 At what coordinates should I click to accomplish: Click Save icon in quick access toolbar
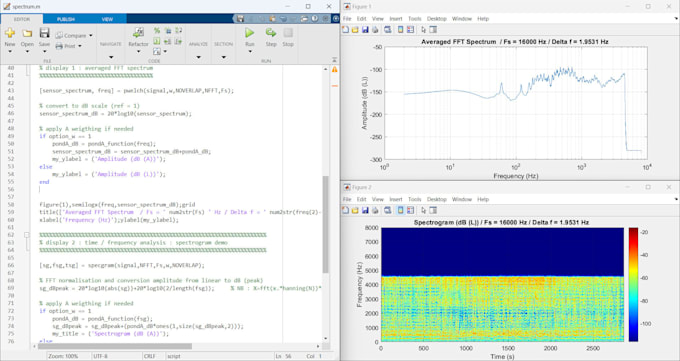(241, 19)
